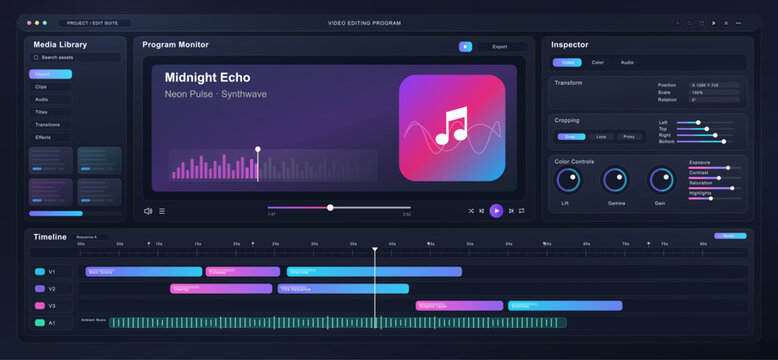Skip to previous track icon

(481, 211)
